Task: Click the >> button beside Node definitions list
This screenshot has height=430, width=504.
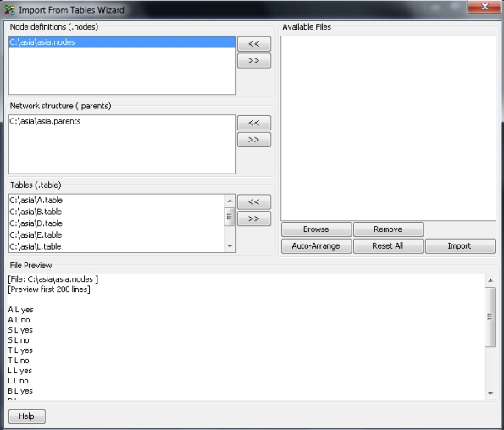Action: click(x=254, y=60)
